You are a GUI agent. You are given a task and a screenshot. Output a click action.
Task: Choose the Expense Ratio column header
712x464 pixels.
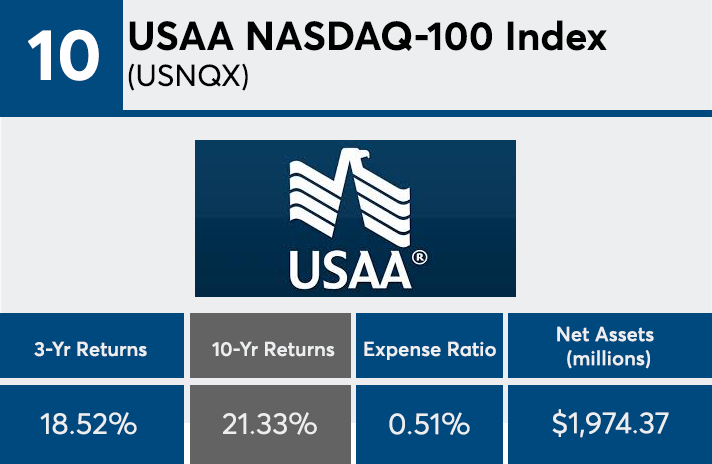[430, 349]
